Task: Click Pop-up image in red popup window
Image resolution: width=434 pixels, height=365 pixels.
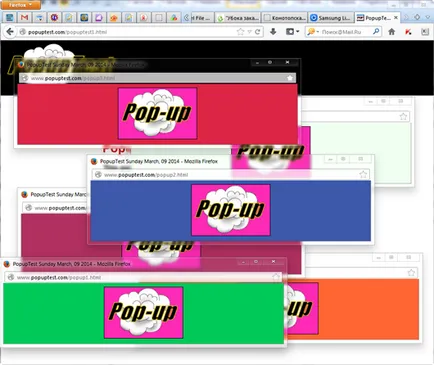Action: [157, 113]
